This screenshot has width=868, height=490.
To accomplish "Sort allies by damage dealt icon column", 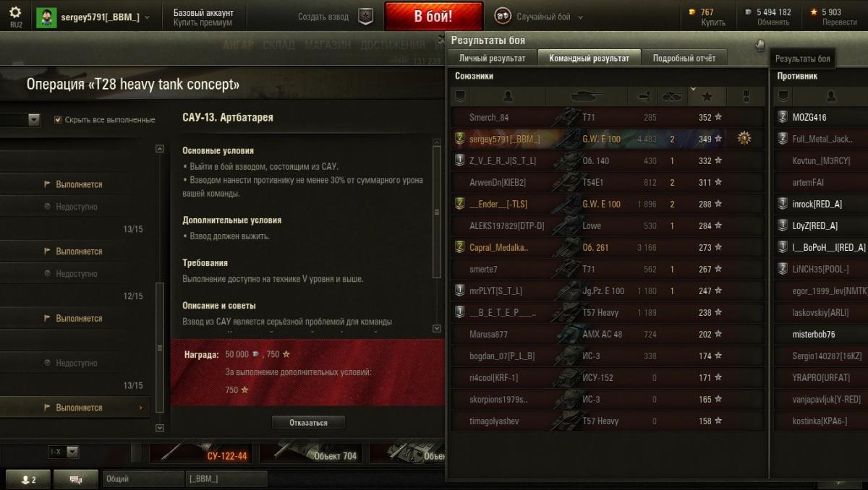I will click(x=643, y=96).
